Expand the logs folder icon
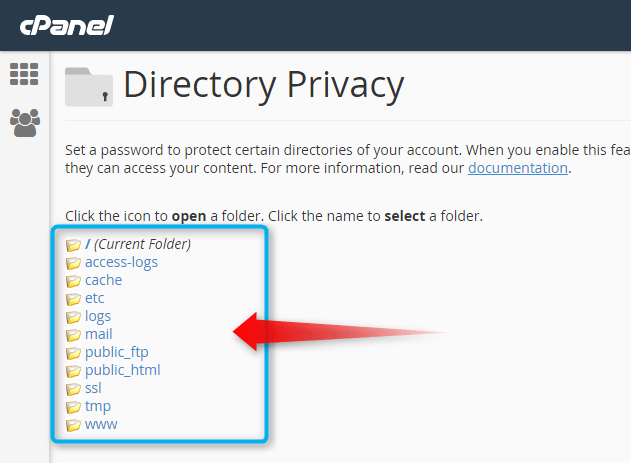This screenshot has height=463, width=631. 73,317
